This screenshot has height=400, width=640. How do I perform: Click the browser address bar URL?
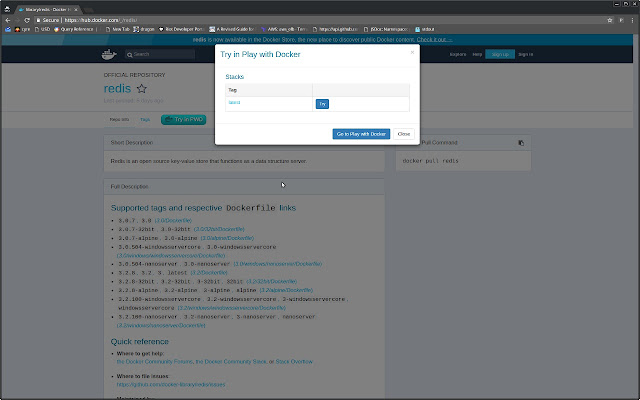101,20
